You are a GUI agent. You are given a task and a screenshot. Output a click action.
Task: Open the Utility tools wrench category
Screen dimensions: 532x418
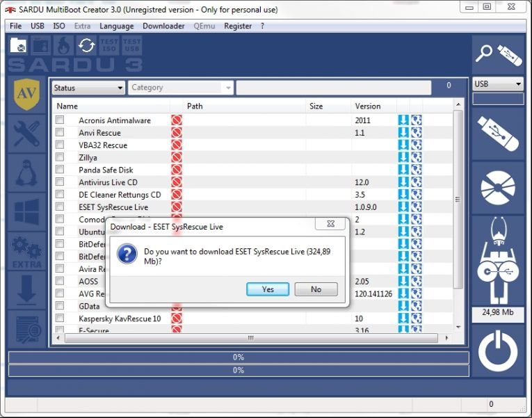tap(27, 134)
